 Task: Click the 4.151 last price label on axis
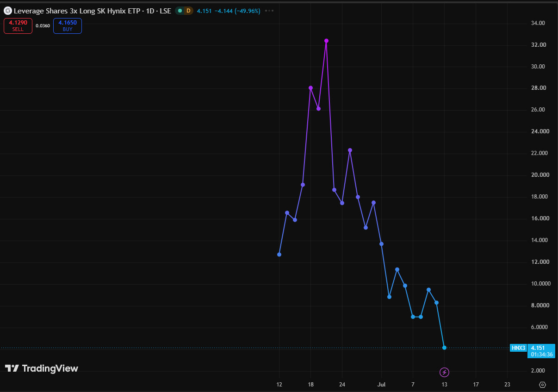coord(537,348)
